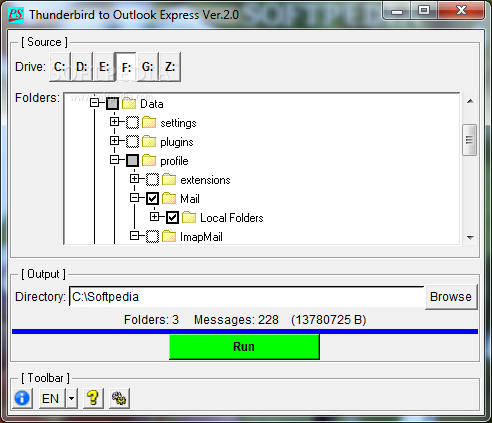Click the settings folder icon

pos(149,123)
